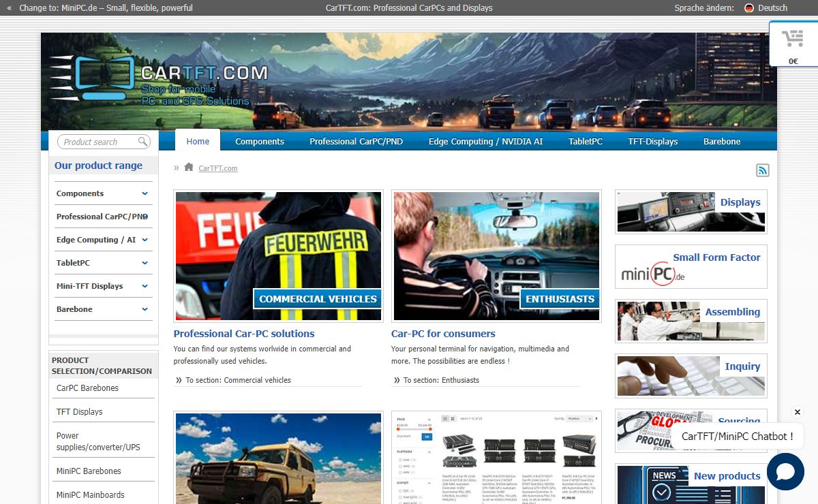Click the CarTFT.com logo in banner
Image resolution: width=818 pixels, height=504 pixels.
[x=158, y=82]
